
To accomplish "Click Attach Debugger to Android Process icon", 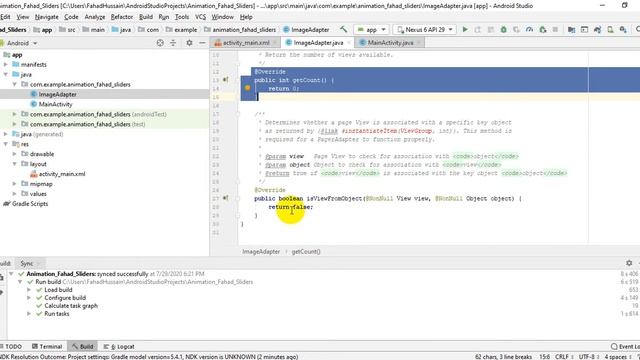I will [542, 29].
